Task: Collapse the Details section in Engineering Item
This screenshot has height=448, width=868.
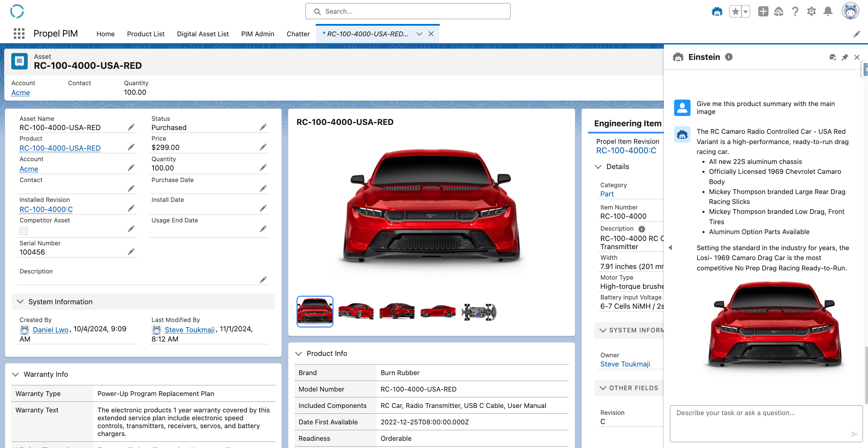Action: coord(598,167)
